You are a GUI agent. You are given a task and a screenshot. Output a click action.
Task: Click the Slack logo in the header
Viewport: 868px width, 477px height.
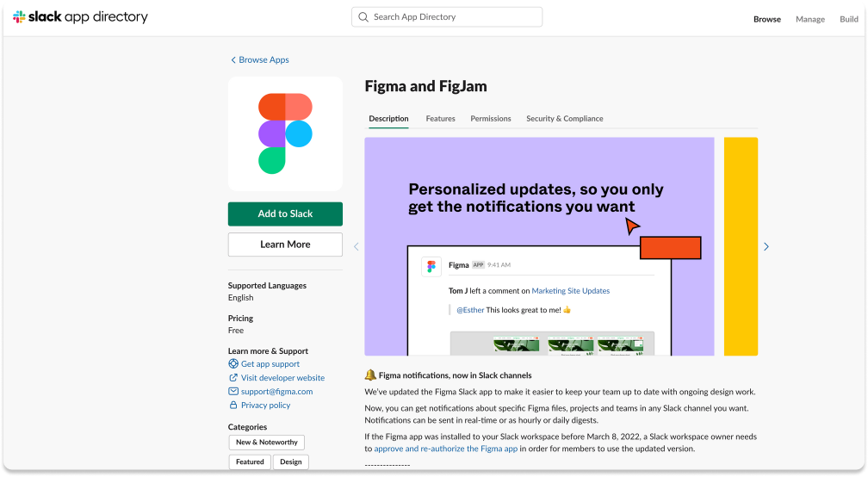[19, 17]
